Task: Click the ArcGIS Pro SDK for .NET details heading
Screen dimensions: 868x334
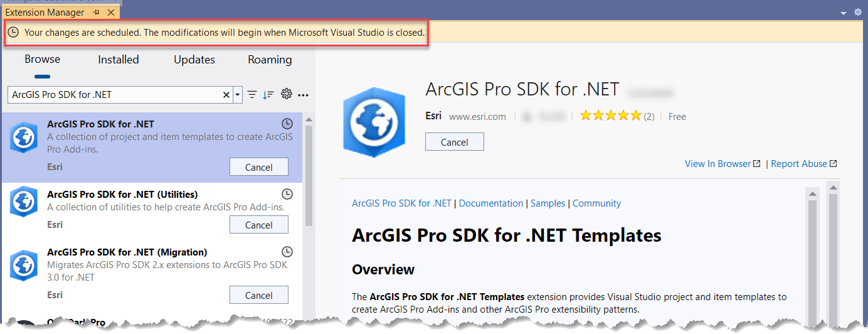Action: [522, 90]
